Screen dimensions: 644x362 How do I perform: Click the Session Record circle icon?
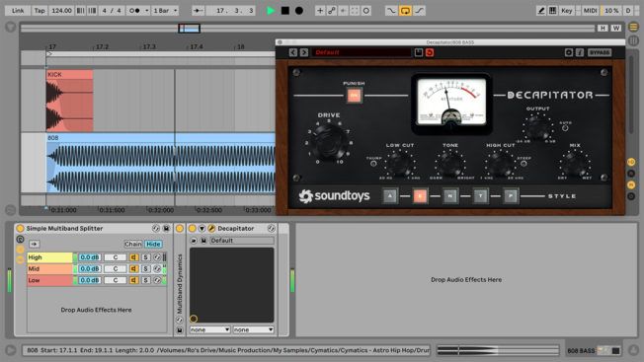coord(365,11)
